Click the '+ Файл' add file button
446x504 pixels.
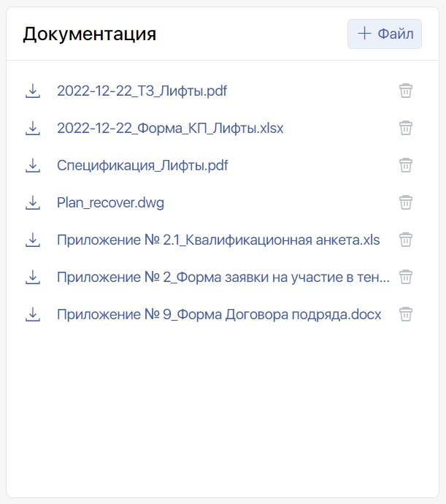[x=384, y=34]
